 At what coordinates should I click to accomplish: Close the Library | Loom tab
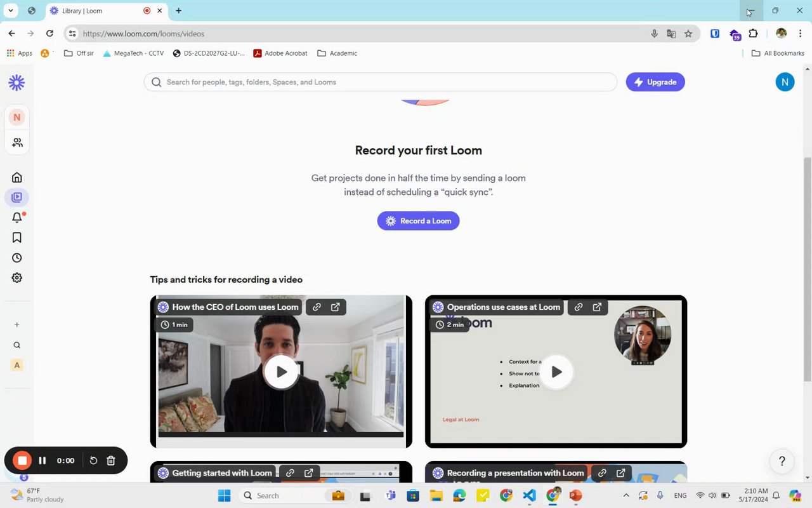[159, 11]
